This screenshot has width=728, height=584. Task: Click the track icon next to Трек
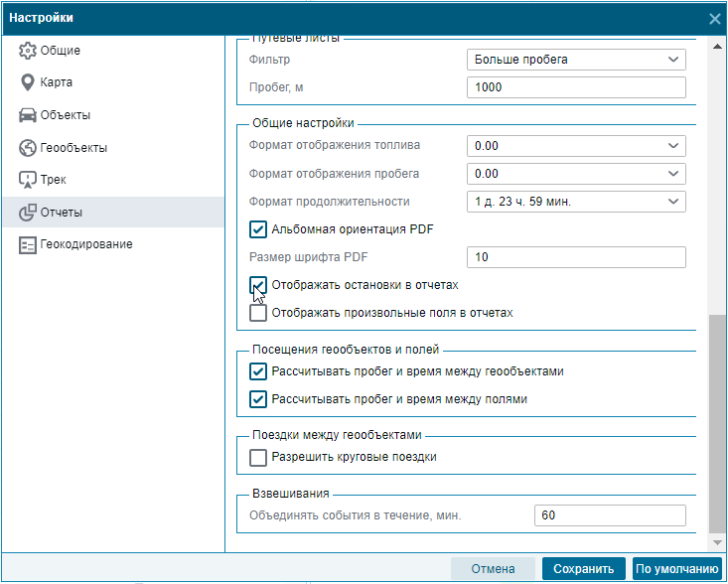28,180
